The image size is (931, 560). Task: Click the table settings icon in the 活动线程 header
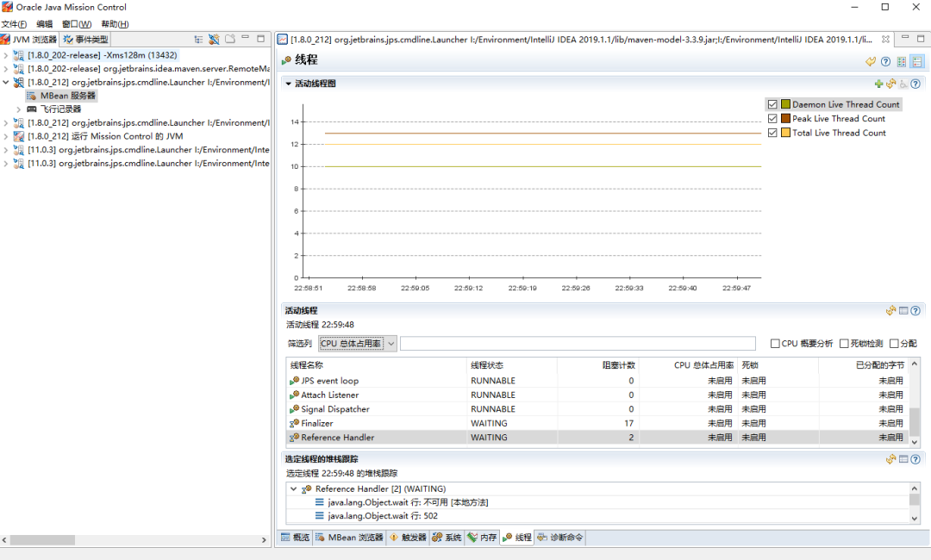pos(903,311)
